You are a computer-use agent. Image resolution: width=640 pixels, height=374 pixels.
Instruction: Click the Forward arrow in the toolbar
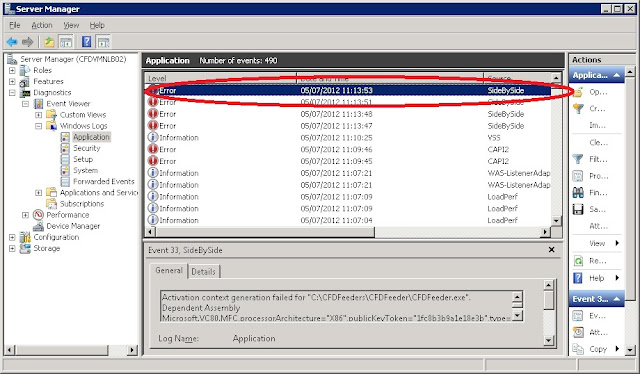click(27, 42)
